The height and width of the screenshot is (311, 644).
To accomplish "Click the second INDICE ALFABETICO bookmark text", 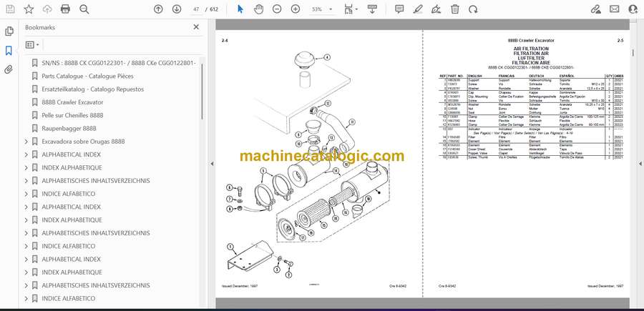I will click(x=68, y=246).
